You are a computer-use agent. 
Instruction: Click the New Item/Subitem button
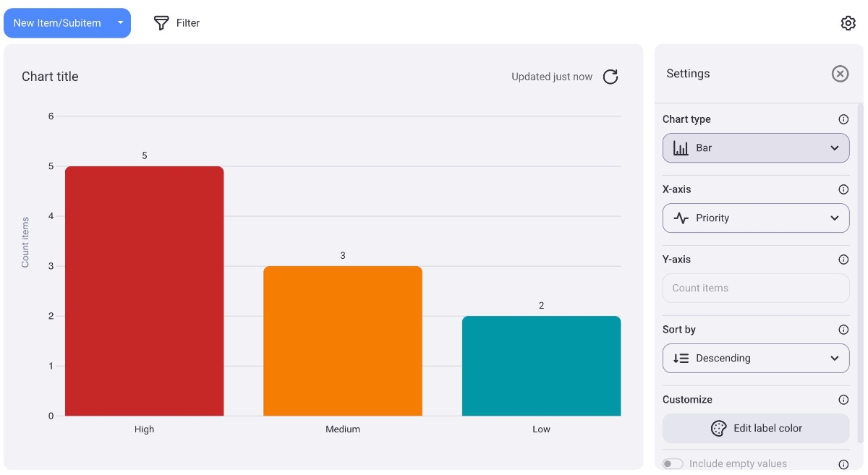tap(57, 23)
